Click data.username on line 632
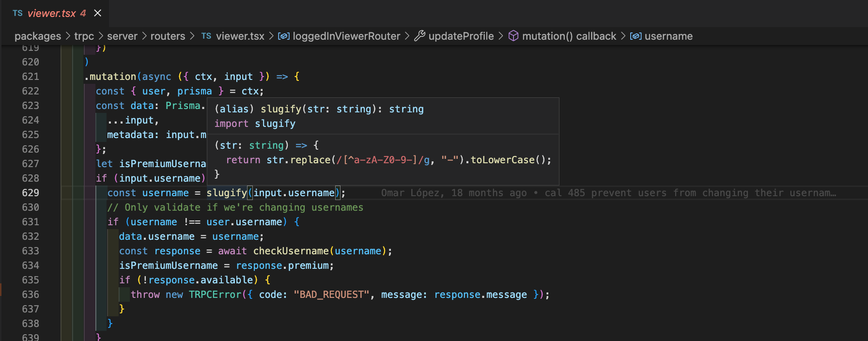 tap(157, 236)
